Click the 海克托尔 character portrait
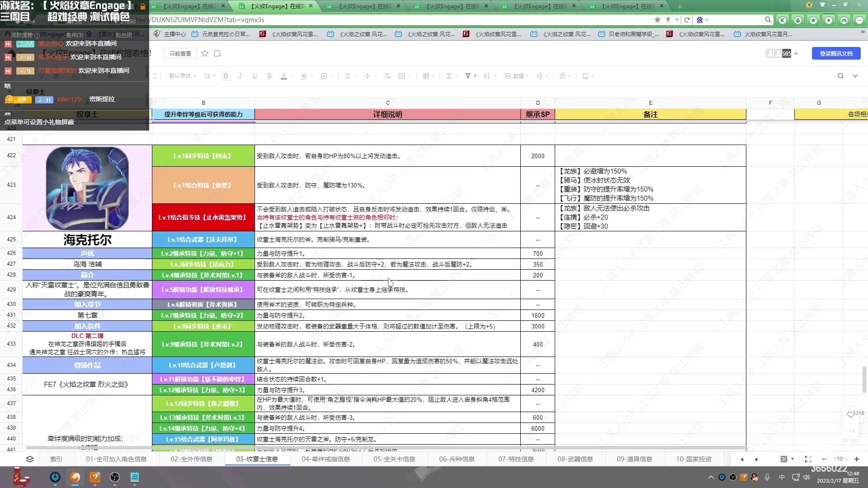The height and width of the screenshot is (488, 868). pos(87,188)
